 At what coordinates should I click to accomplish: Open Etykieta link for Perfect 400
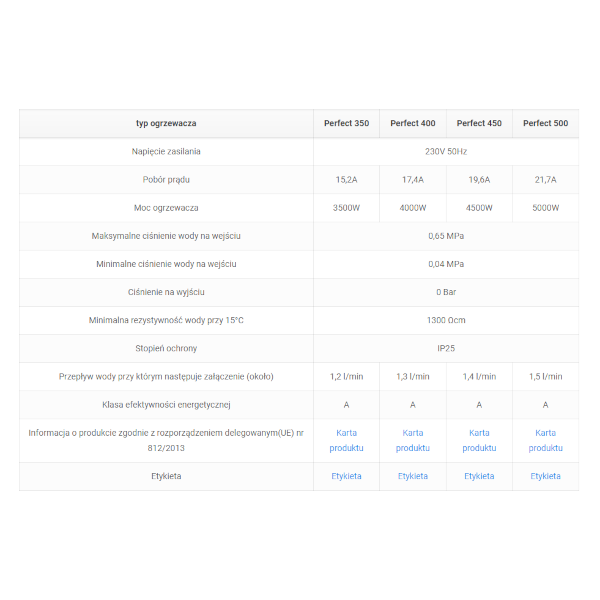click(x=412, y=476)
